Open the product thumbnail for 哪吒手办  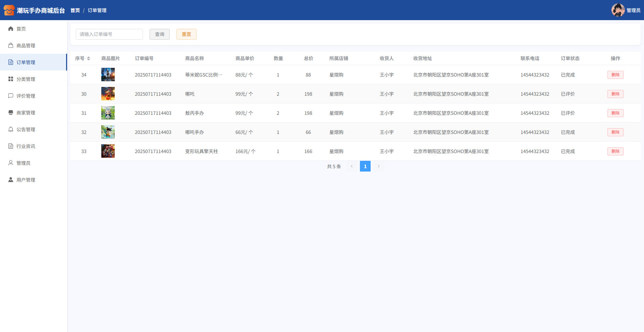[x=108, y=132]
